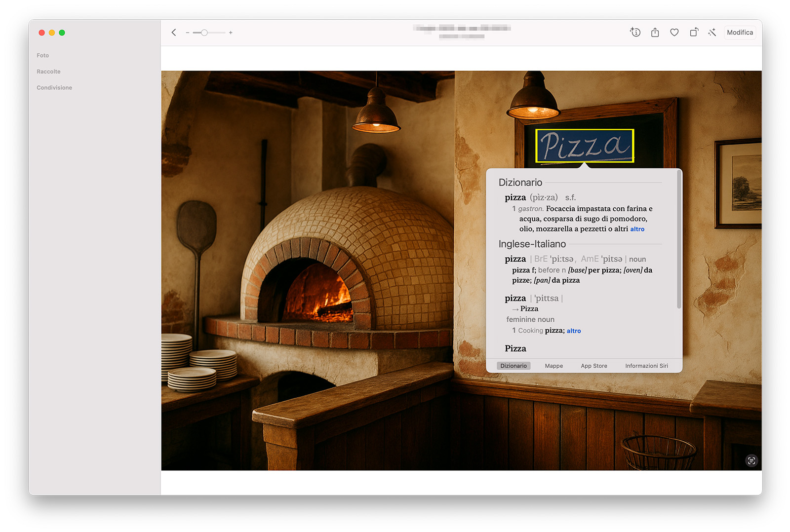
Task: Select Foto in the sidebar
Action: 43,55
